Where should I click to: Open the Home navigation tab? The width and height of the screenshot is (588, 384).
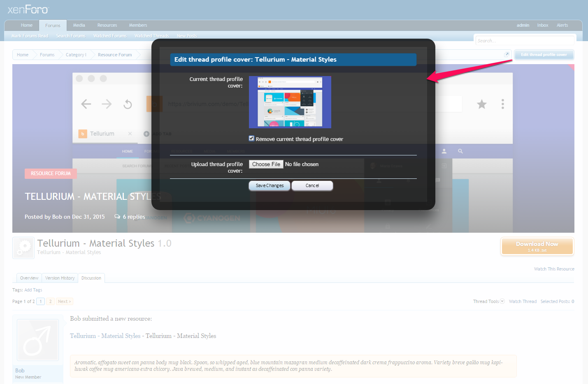click(x=27, y=25)
